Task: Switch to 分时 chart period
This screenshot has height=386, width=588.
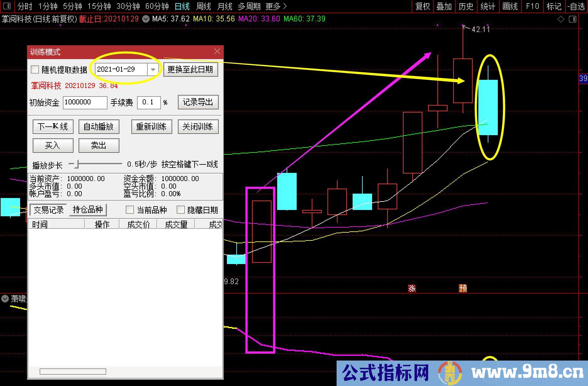Action: [x=25, y=6]
